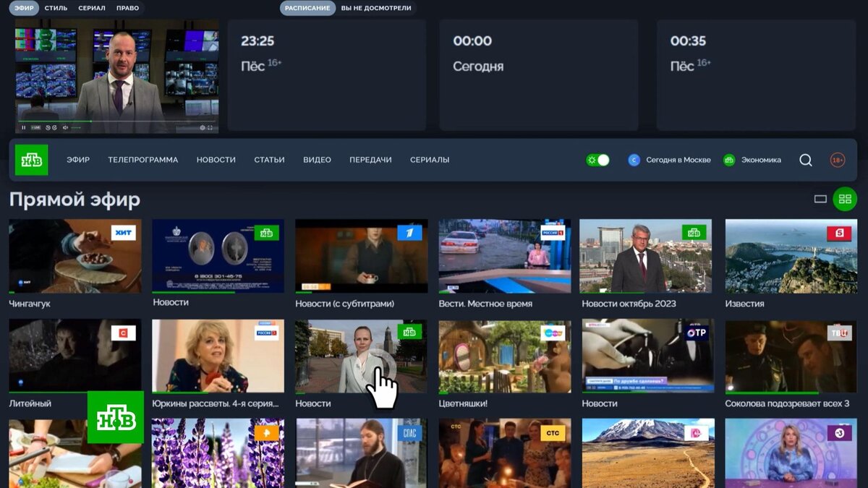
Task: Open the Юркины рассветы thumbnail
Action: coord(218,356)
